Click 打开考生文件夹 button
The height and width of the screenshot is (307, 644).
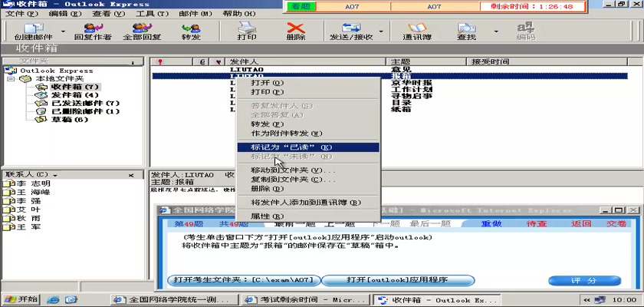coord(244,280)
